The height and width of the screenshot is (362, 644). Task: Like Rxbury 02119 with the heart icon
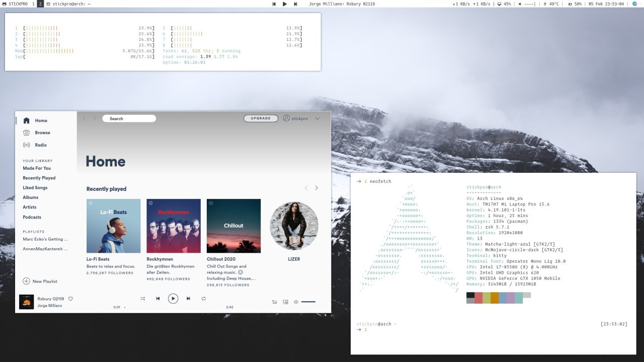point(70,299)
